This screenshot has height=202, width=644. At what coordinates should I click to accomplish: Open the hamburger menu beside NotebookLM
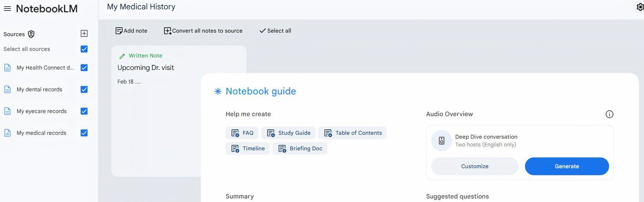coord(7,9)
